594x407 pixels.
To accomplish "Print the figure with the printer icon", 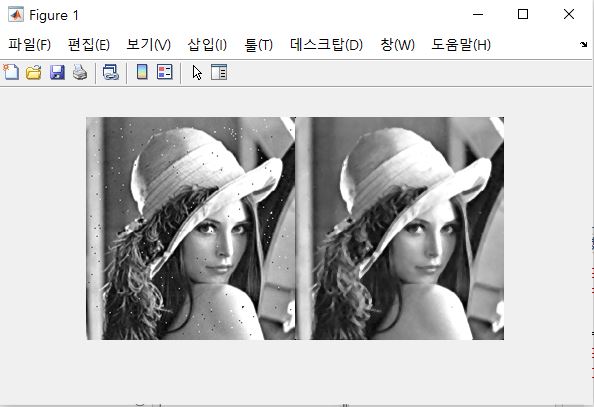I will 80,72.
